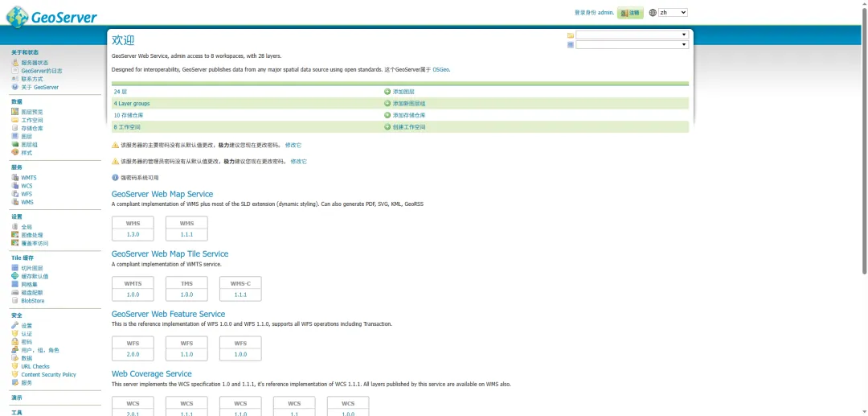The image size is (868, 416).
Task: Click the WFS service icon
Action: tap(15, 195)
